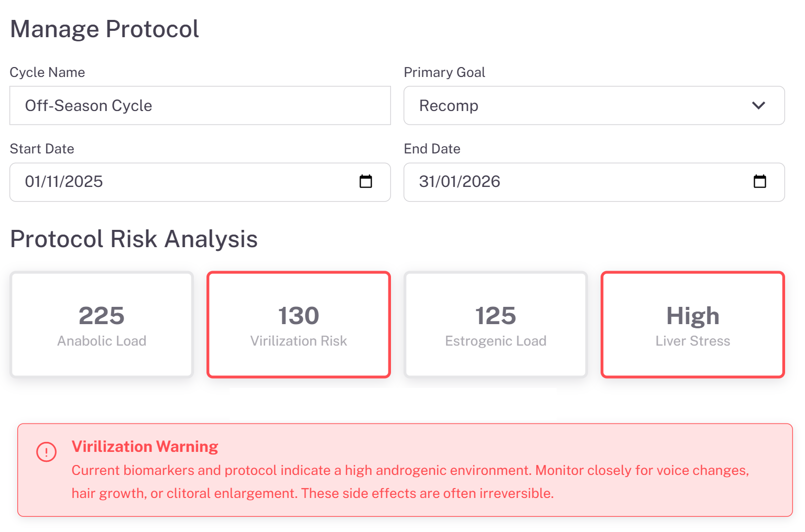Click the Manage Protocol heading
Image resolution: width=805 pixels, height=532 pixels.
(105, 29)
